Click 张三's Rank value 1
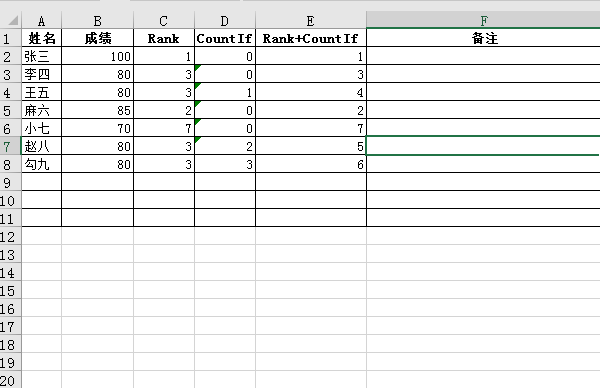Image resolution: width=600 pixels, height=388 pixels. coord(164,56)
